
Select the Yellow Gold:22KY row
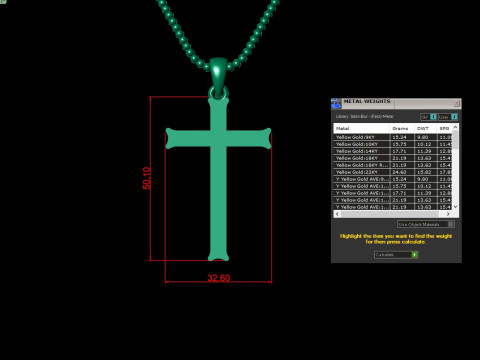tap(393, 172)
